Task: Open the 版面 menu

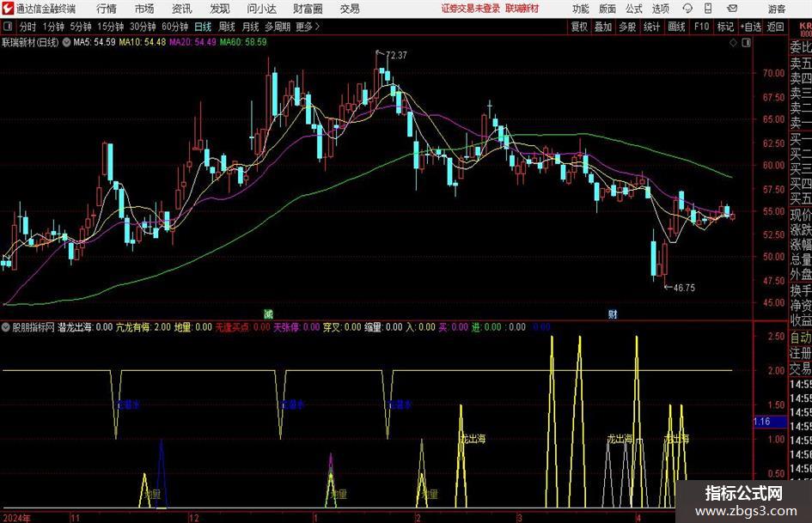Action: tap(607, 9)
